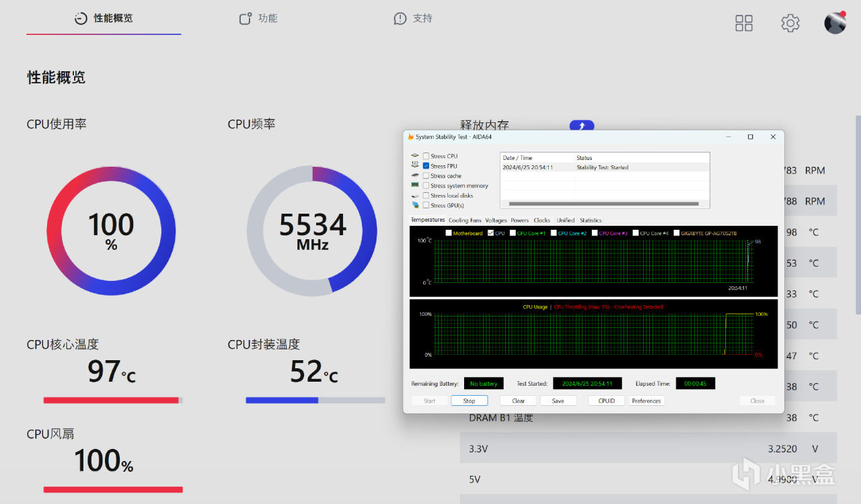Switch to the Clocks tab
The image size is (861, 504).
click(x=542, y=220)
